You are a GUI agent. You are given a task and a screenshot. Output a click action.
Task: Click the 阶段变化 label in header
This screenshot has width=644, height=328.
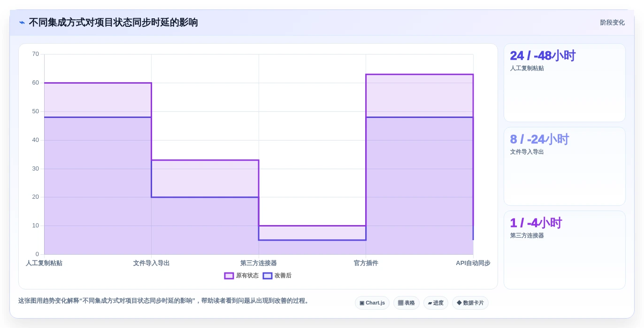[612, 23]
